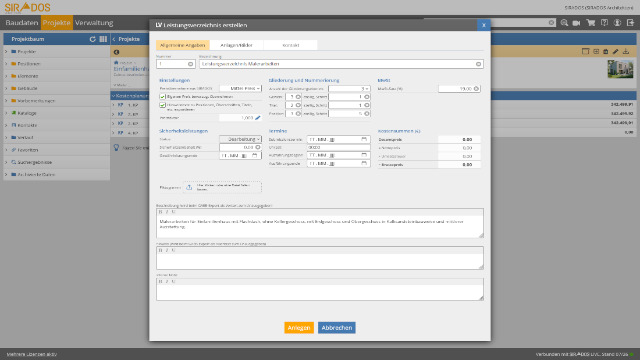Toggle italic in the second text editor

pyautogui.click(x=167, y=250)
